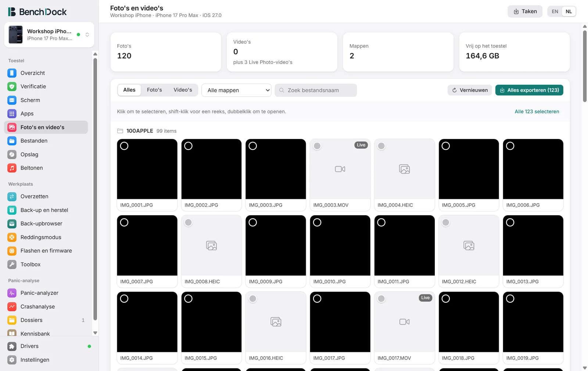Click the Panic-analyzer pulse icon
Screen dimensions: 588x371
coord(12,293)
